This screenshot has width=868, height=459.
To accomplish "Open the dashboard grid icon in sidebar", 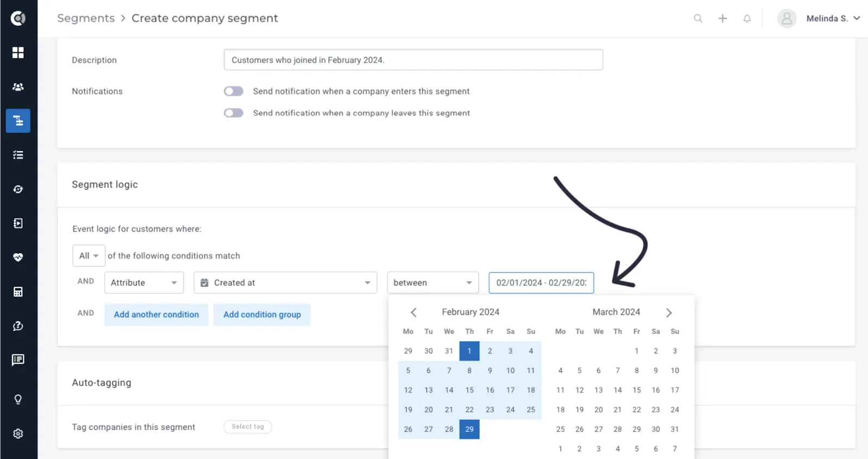I will point(18,53).
